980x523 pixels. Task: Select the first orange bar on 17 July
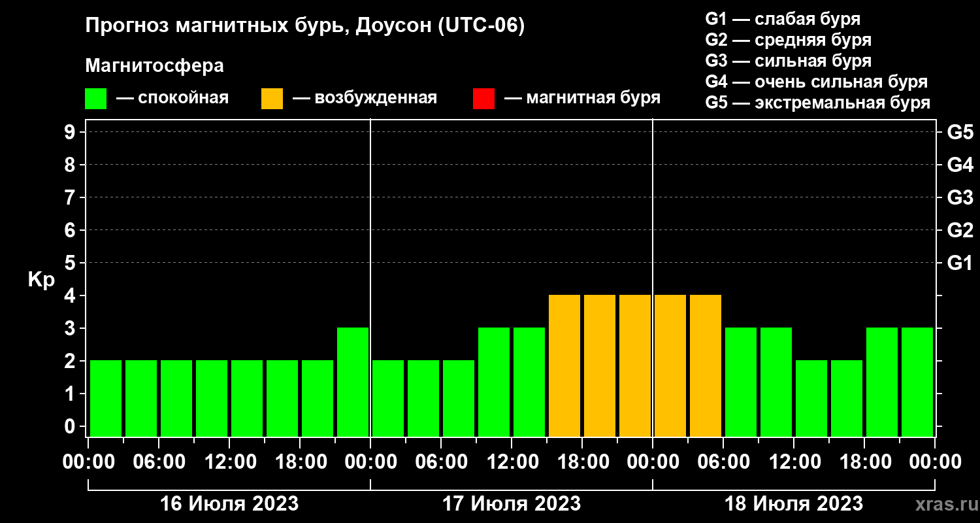point(564,365)
